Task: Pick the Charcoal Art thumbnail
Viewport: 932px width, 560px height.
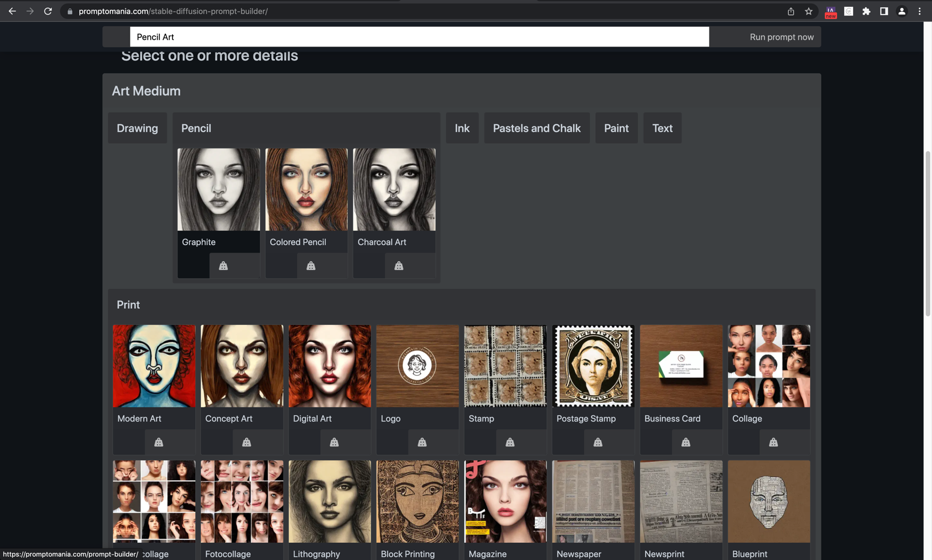Action: 394,189
